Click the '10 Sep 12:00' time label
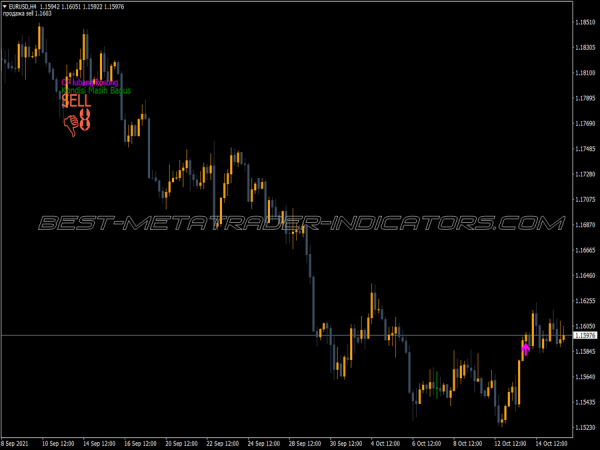The width and height of the screenshot is (600, 450). tap(58, 443)
